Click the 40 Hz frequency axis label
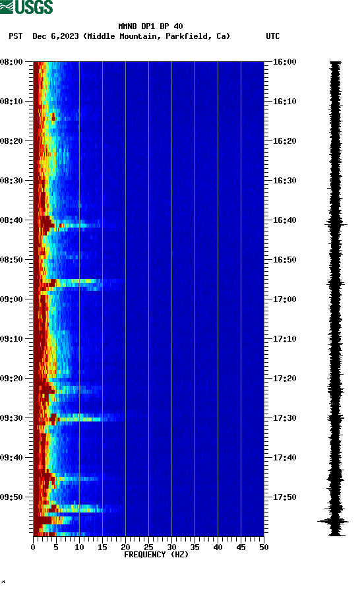Image resolution: width=364 pixels, height=589 pixels. click(218, 547)
